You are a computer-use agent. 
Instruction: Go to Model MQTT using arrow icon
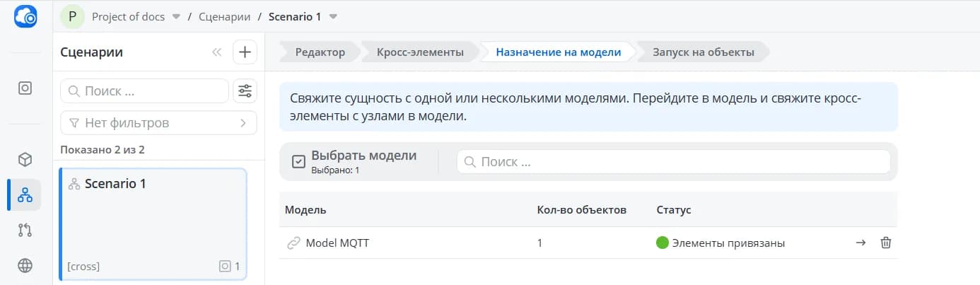click(861, 243)
